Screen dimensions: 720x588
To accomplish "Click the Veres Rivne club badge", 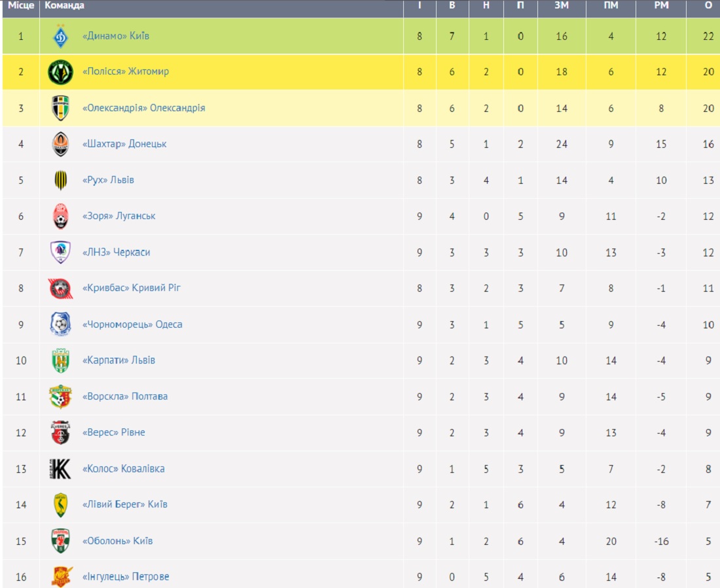I will point(61,432).
